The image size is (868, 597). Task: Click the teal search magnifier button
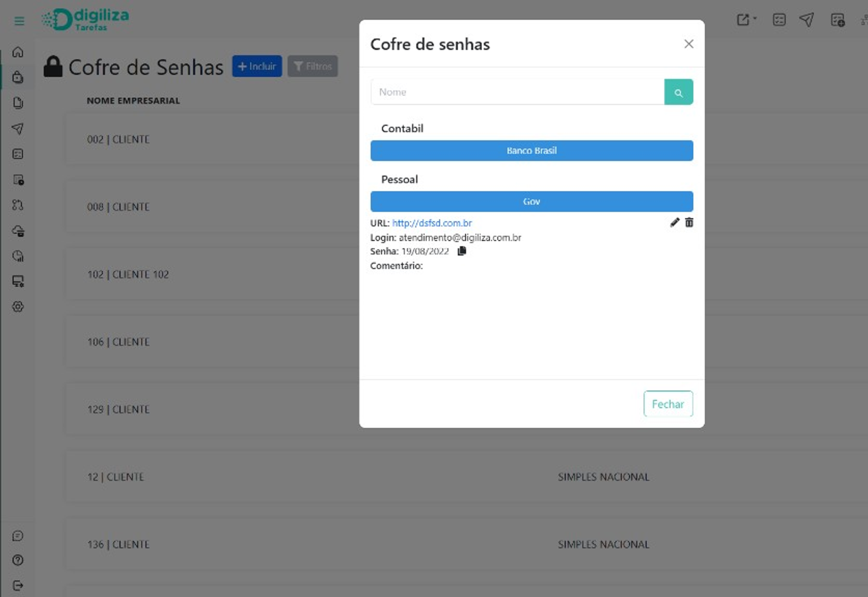click(679, 92)
